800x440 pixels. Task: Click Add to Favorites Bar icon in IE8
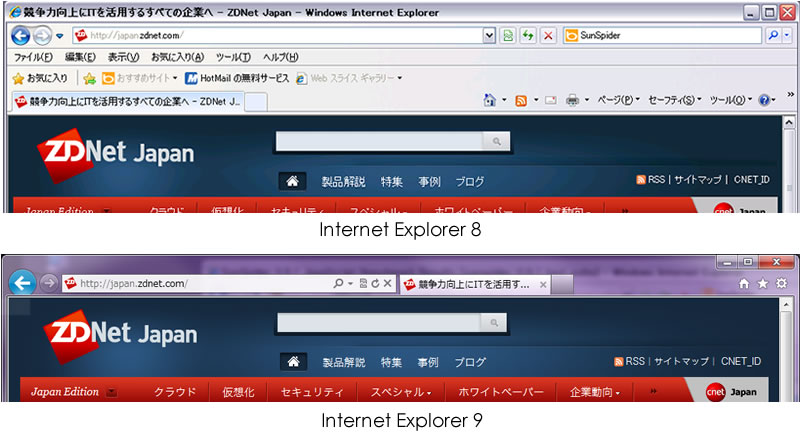pos(89,78)
